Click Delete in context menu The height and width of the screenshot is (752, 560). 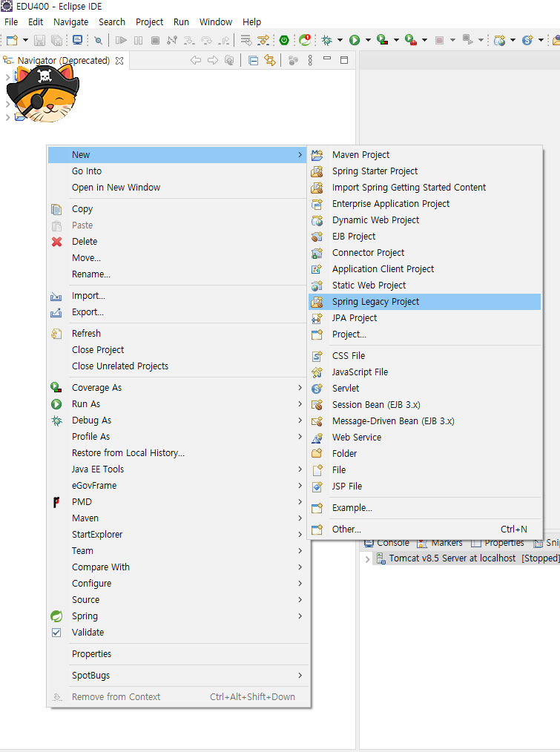point(177,242)
